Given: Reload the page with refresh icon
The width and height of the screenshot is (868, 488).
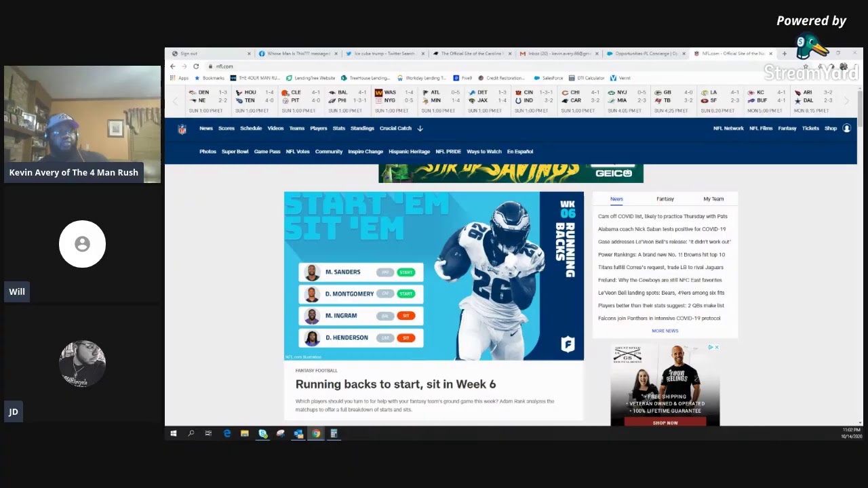Looking at the screenshot, I should pyautogui.click(x=196, y=66).
